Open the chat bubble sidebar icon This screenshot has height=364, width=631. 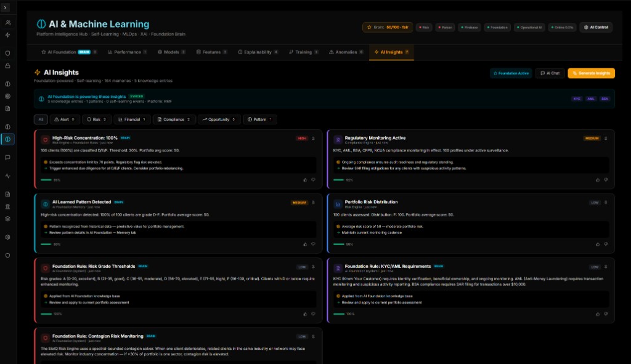[8, 157]
